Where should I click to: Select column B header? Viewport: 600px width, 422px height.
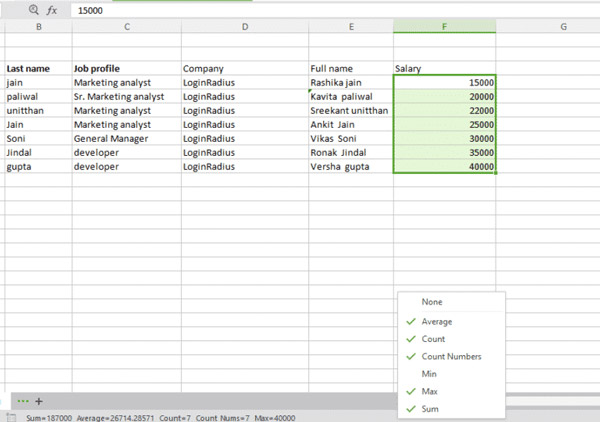pyautogui.click(x=38, y=27)
